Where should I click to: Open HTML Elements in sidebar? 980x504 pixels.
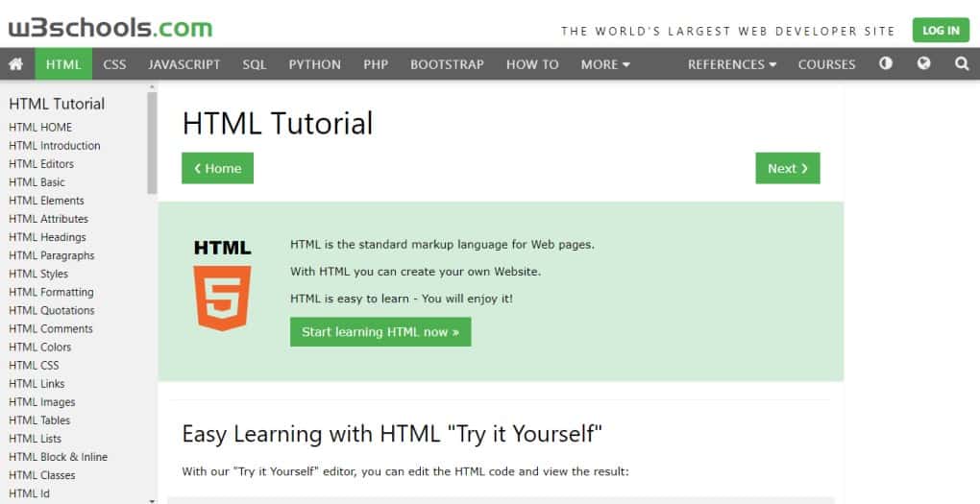(x=46, y=200)
